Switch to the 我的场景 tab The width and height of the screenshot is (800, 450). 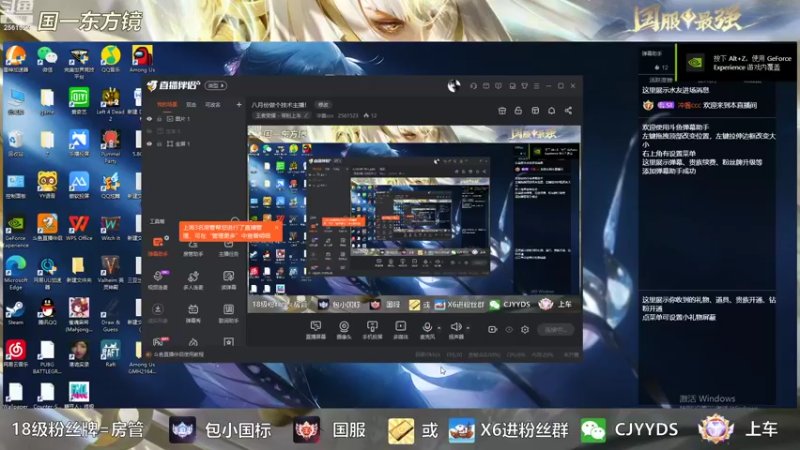pos(167,105)
